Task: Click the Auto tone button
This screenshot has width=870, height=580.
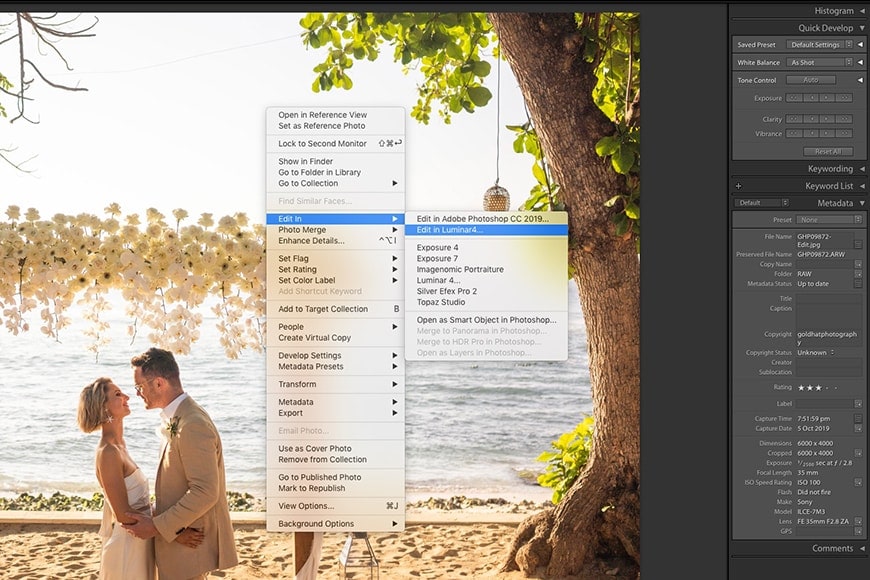Action: pos(811,80)
